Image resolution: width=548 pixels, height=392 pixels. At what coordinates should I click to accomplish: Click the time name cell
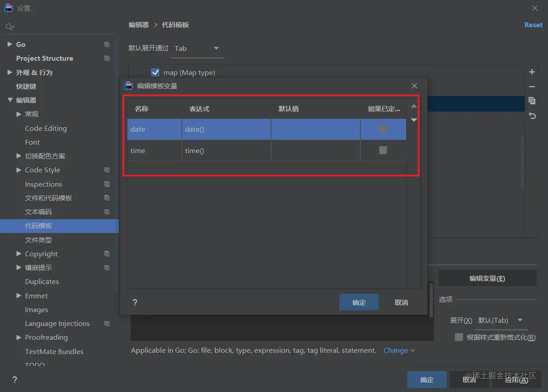click(155, 150)
